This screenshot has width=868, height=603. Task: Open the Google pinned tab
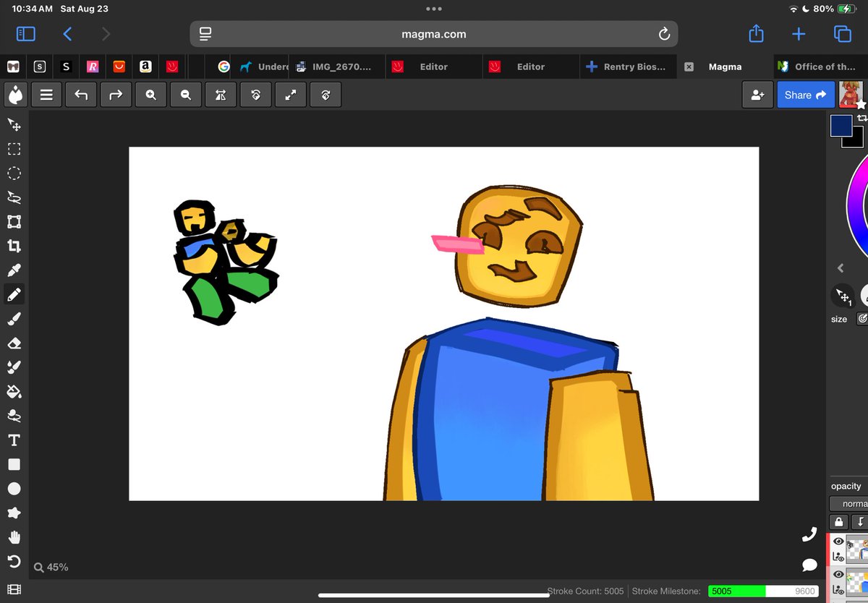pyautogui.click(x=224, y=67)
